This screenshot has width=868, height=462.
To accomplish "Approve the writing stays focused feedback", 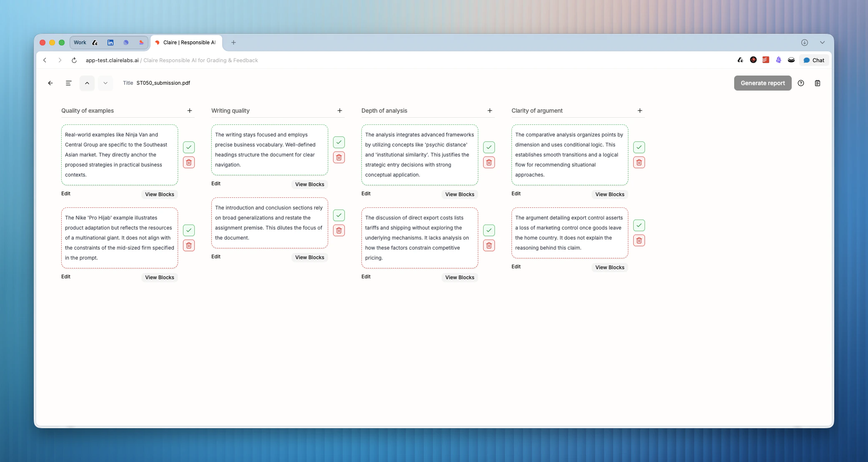I will [x=339, y=142].
